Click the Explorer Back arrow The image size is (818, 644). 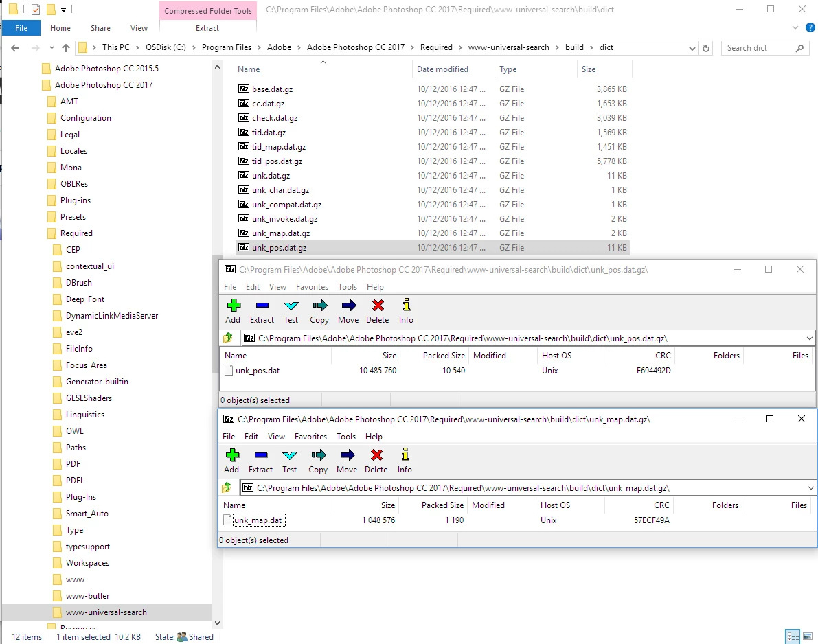point(15,48)
